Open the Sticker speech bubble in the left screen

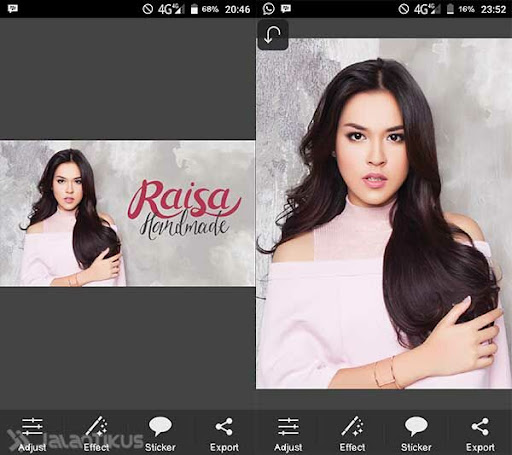pyautogui.click(x=160, y=434)
